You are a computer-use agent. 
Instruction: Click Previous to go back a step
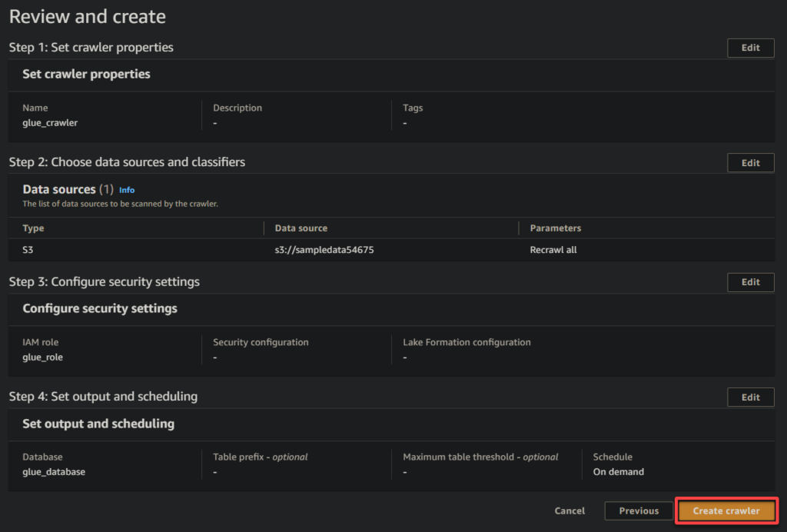pos(639,510)
